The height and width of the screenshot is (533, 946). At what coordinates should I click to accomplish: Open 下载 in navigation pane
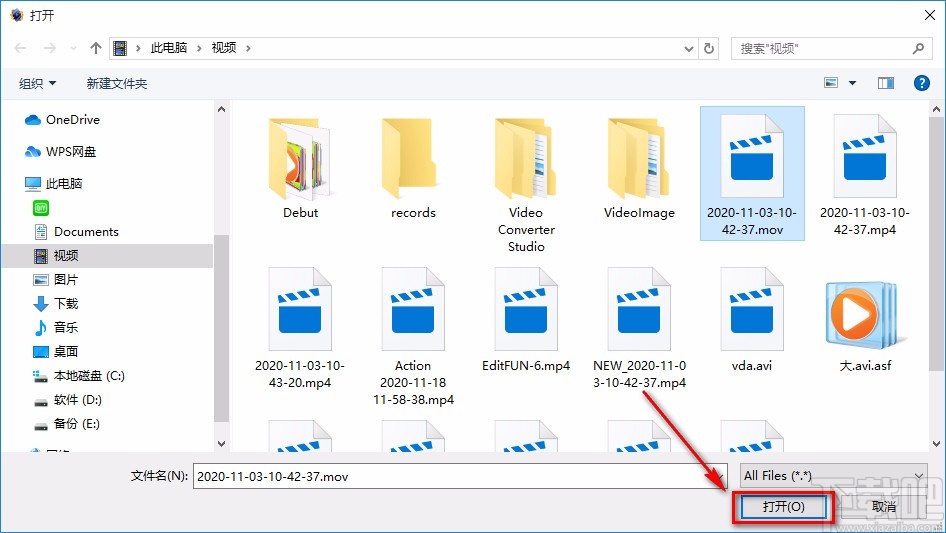56,304
